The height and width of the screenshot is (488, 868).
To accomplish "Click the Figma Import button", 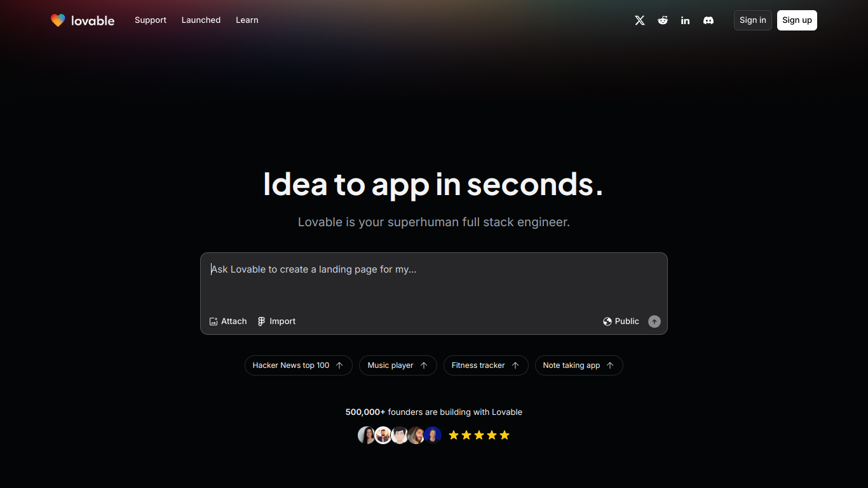I will (x=276, y=322).
